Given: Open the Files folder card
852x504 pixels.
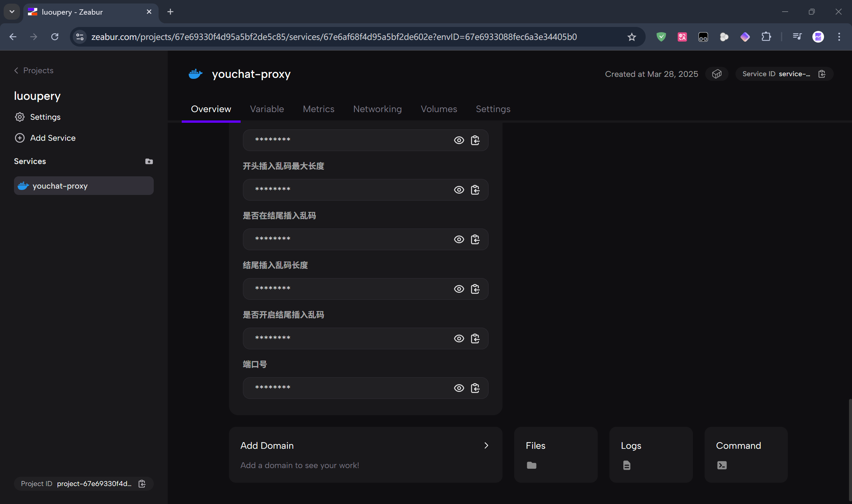Looking at the screenshot, I should (x=555, y=454).
